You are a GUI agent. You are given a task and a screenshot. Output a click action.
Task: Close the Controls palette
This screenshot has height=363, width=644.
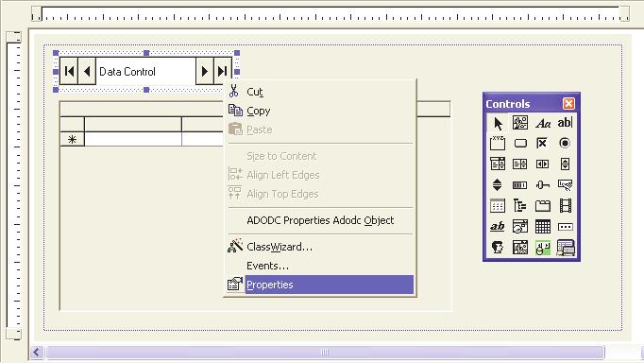(x=568, y=104)
